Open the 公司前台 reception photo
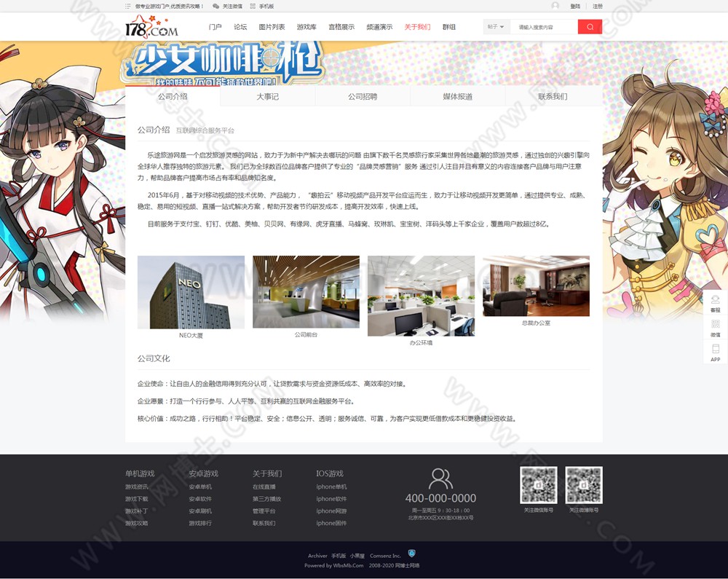 [306, 291]
